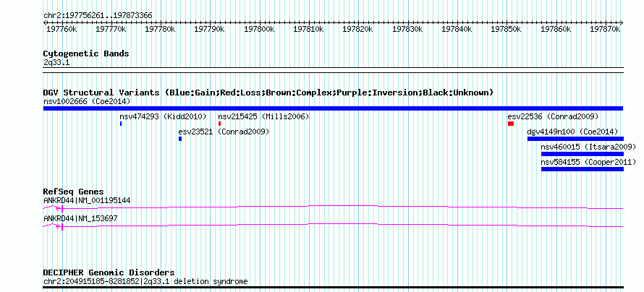Click the 2q33.1 cytogenetic band label

pos(56,62)
